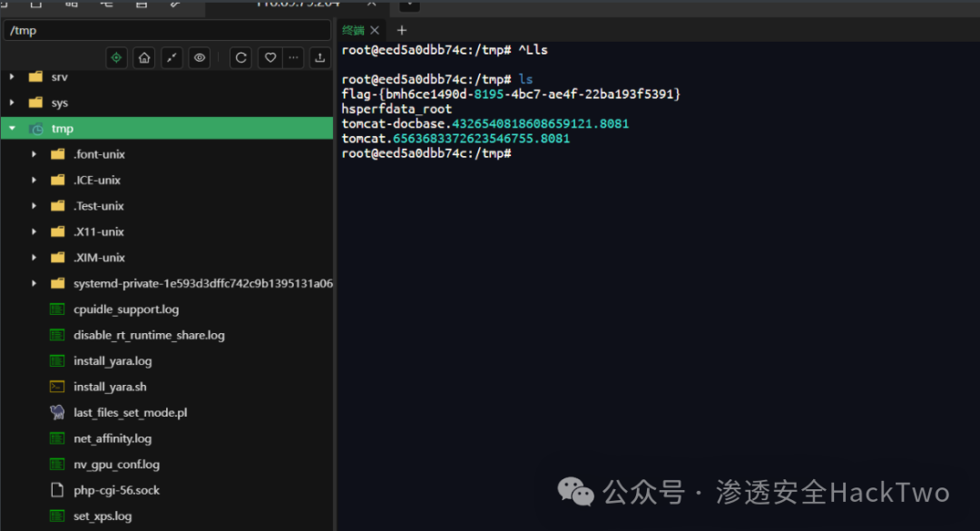The width and height of the screenshot is (980, 531).
Task: Click the tmp folder icon
Action: click(x=36, y=128)
